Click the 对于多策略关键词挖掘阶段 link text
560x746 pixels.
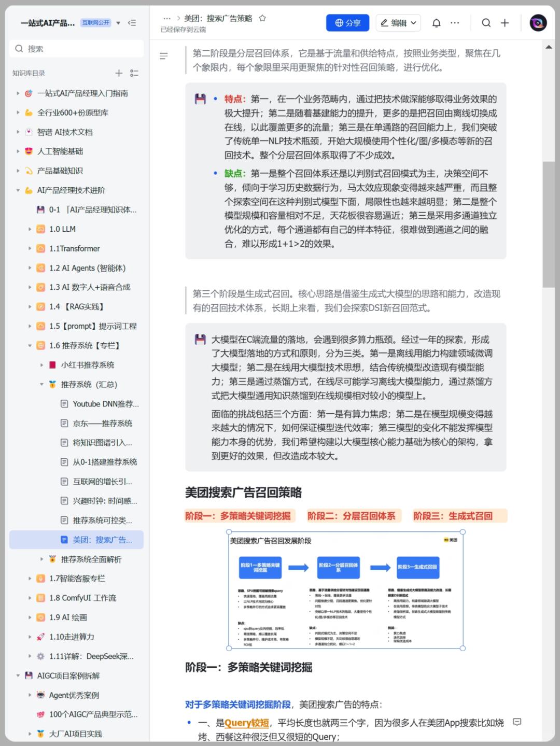[x=238, y=704]
